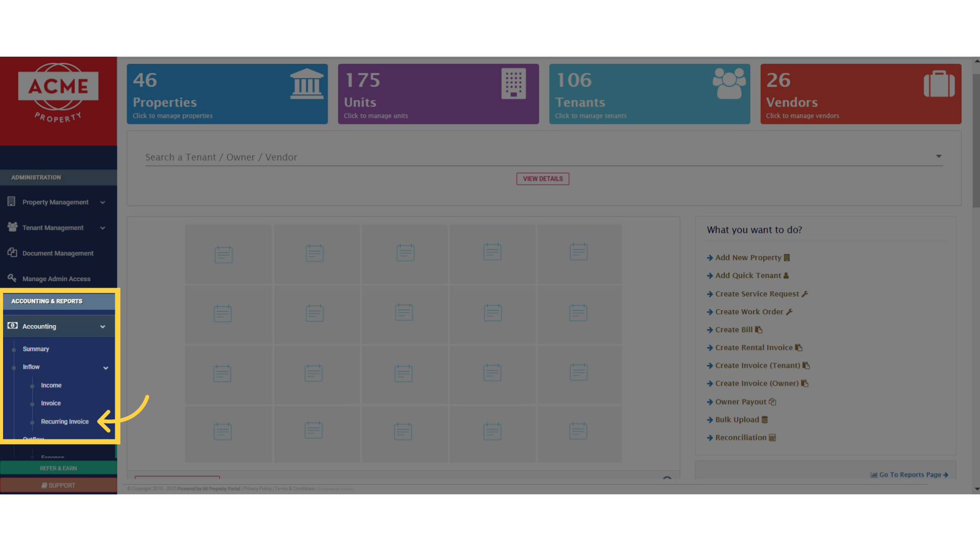Click the Manage Admin Access key icon
The height and width of the screenshot is (551, 980).
pos(12,278)
